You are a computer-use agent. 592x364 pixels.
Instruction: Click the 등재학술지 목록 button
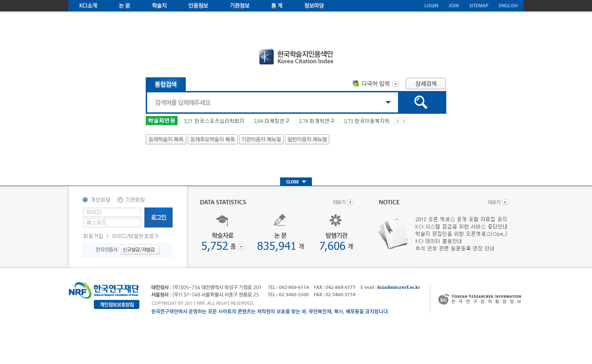166,139
